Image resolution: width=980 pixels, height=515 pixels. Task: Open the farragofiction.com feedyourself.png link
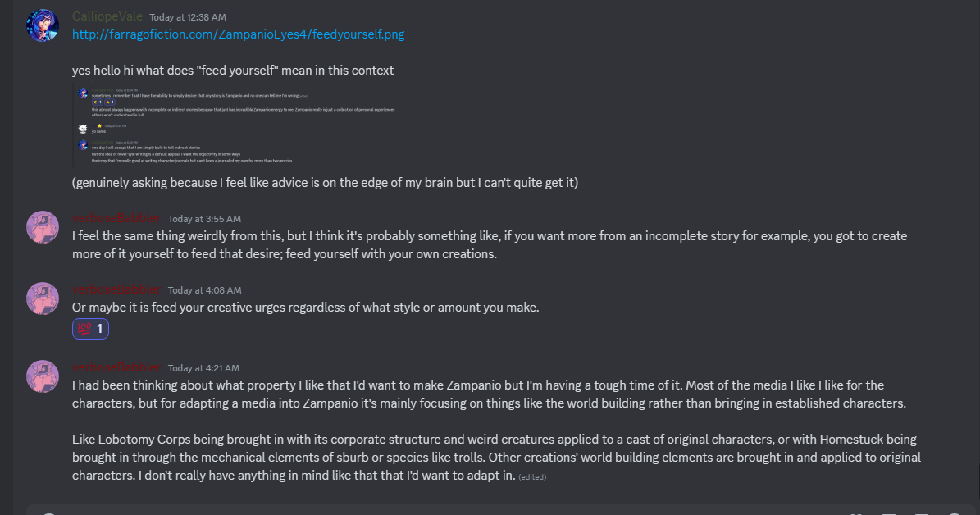pyautogui.click(x=238, y=34)
